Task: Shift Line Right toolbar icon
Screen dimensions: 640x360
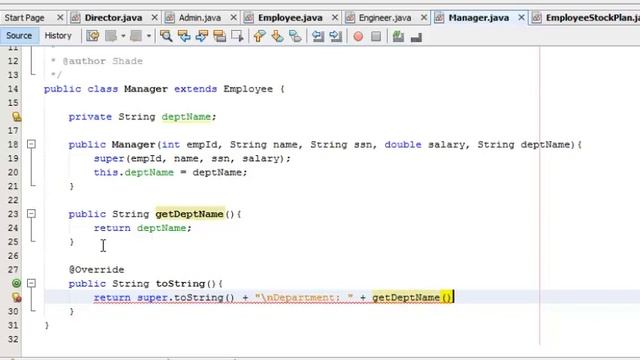Action: 336,36
